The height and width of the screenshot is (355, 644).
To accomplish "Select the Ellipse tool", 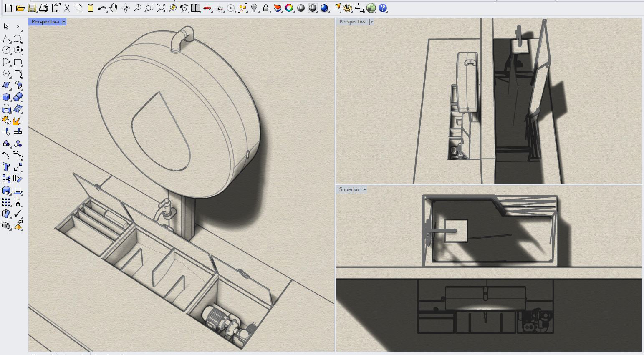I will [18, 50].
